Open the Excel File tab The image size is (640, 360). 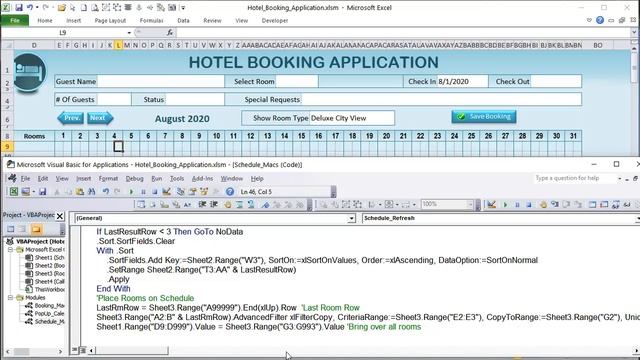pos(15,20)
